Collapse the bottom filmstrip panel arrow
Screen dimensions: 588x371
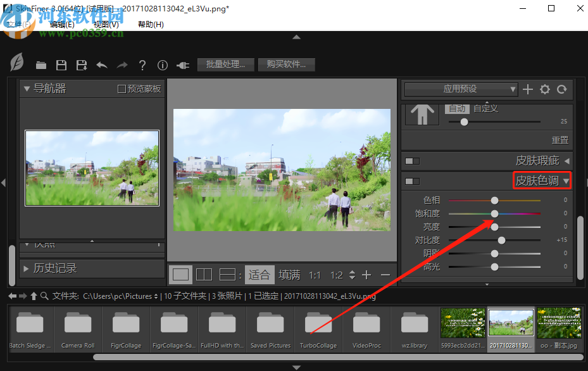pos(296,368)
